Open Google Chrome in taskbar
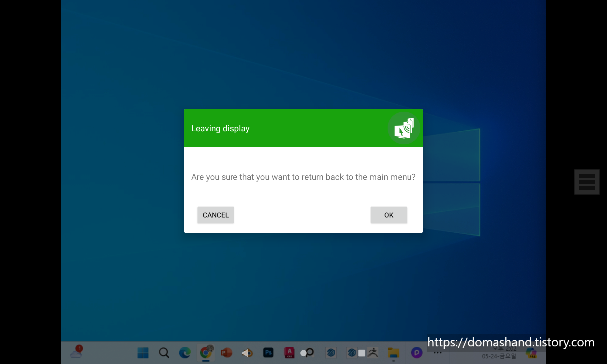Image resolution: width=607 pixels, height=364 pixels. 206,352
